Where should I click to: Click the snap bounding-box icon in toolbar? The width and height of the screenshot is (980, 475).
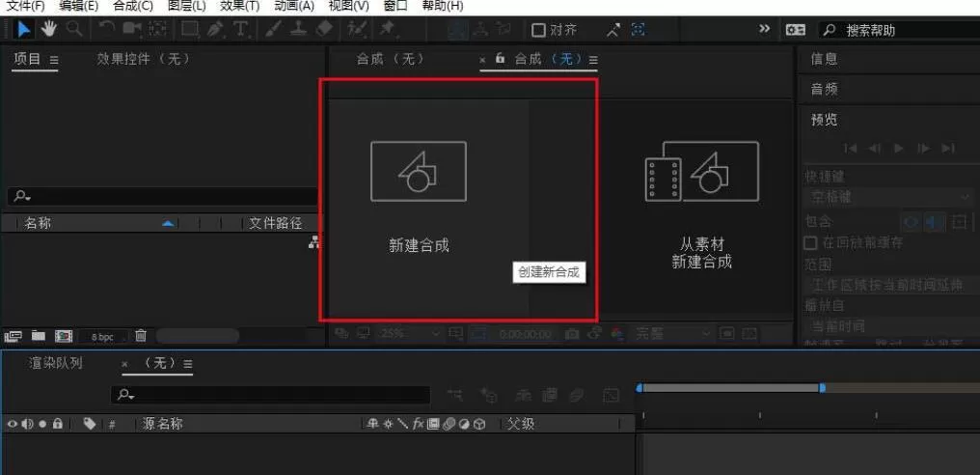639,29
